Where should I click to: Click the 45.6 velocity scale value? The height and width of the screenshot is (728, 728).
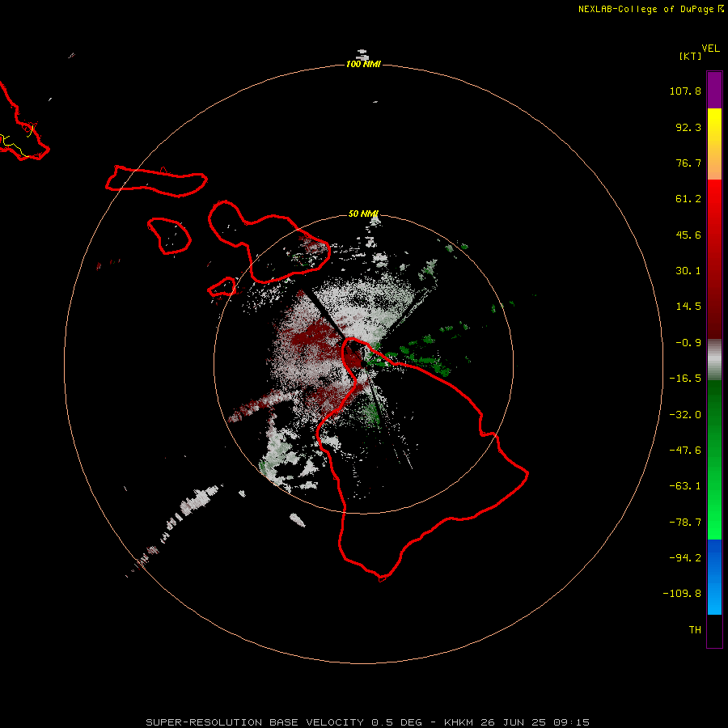[688, 235]
